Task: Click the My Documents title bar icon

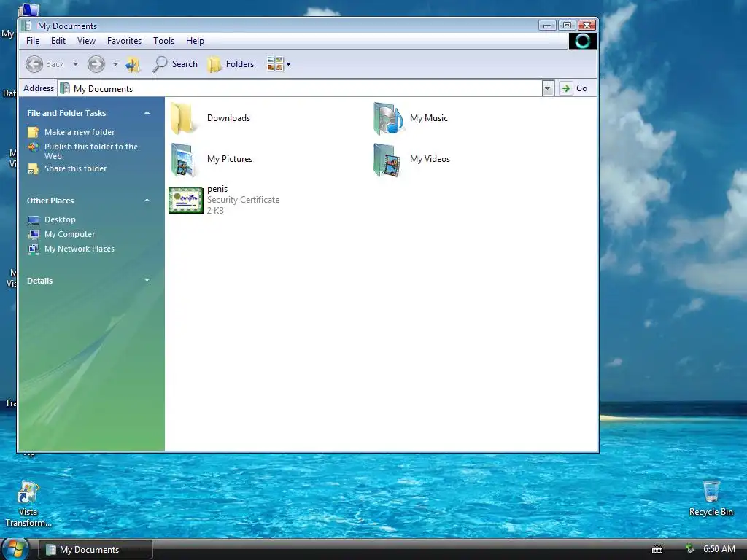Action: (27, 26)
